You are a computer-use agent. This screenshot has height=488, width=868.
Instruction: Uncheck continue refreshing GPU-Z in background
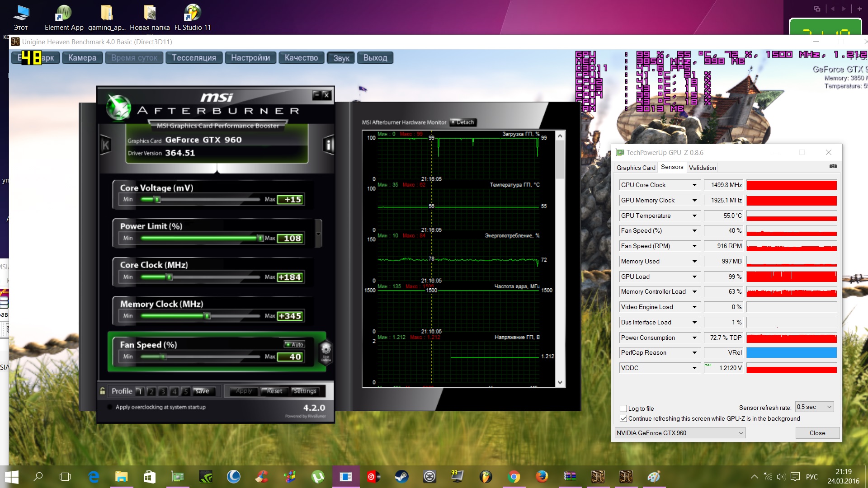(x=623, y=418)
